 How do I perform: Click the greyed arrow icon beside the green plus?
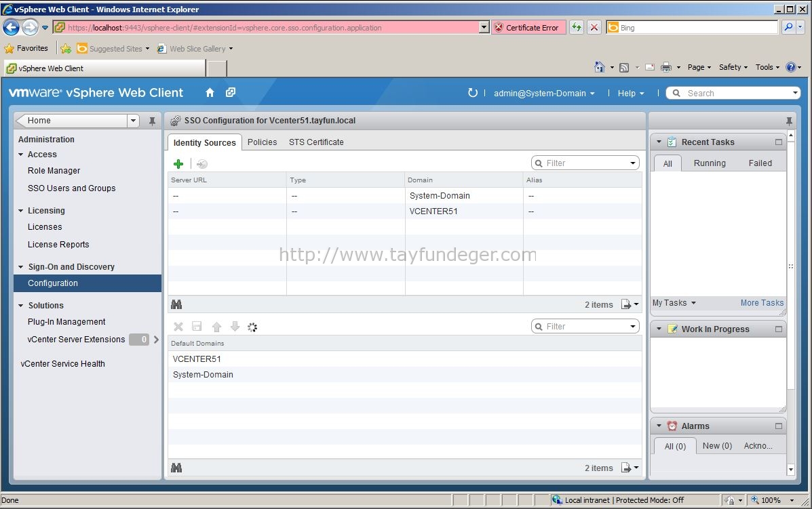pos(202,164)
